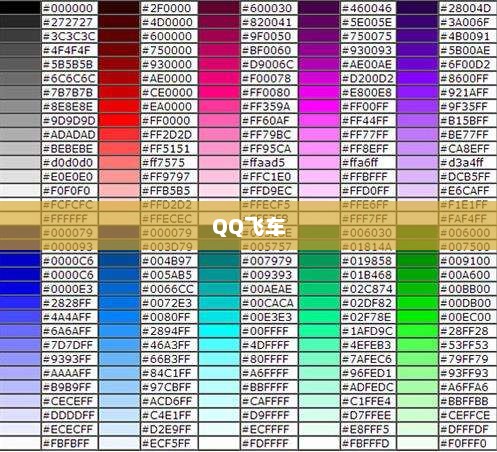
Task: Click the teal swatch beside #009393
Action: (219, 275)
